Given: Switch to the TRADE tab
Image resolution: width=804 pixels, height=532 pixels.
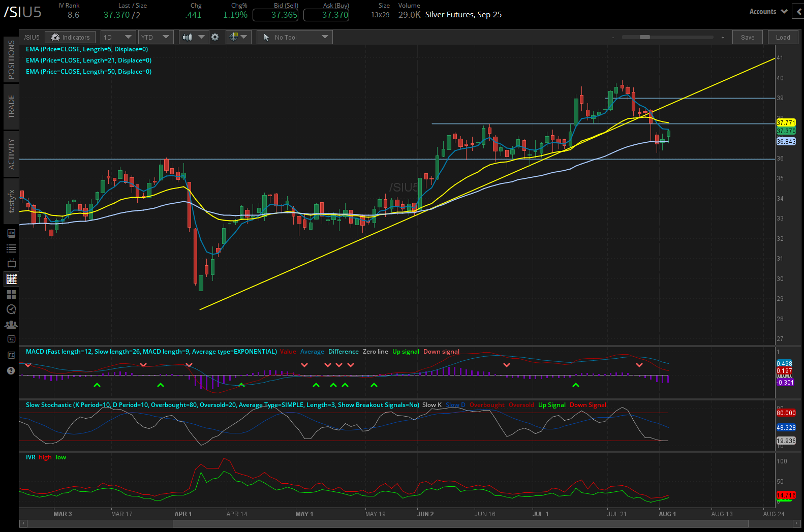Looking at the screenshot, I should pos(11,106).
